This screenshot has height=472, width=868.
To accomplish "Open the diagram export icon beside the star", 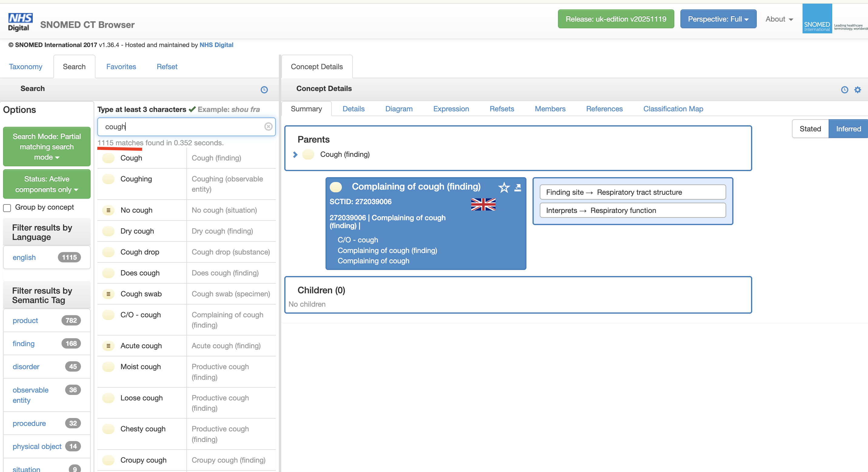I will pos(518,187).
